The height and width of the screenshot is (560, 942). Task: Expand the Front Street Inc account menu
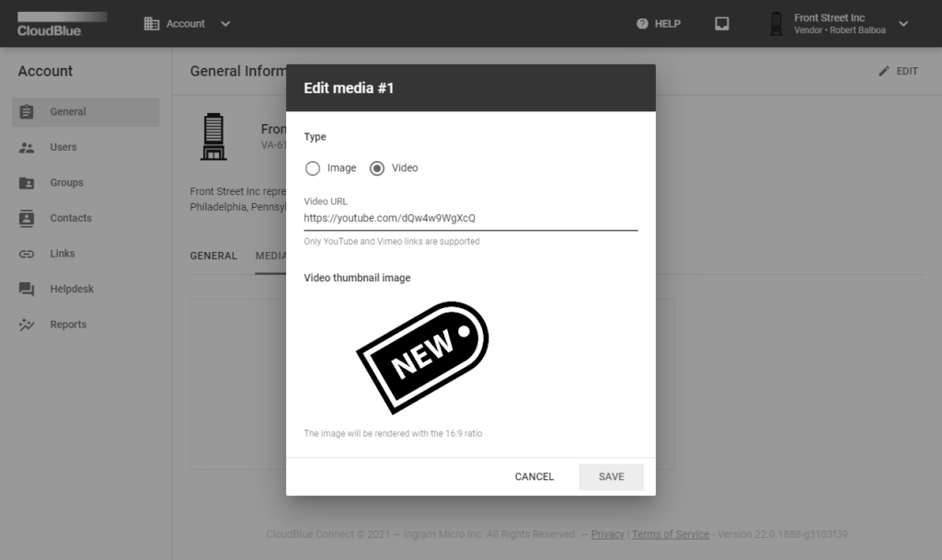tap(902, 24)
